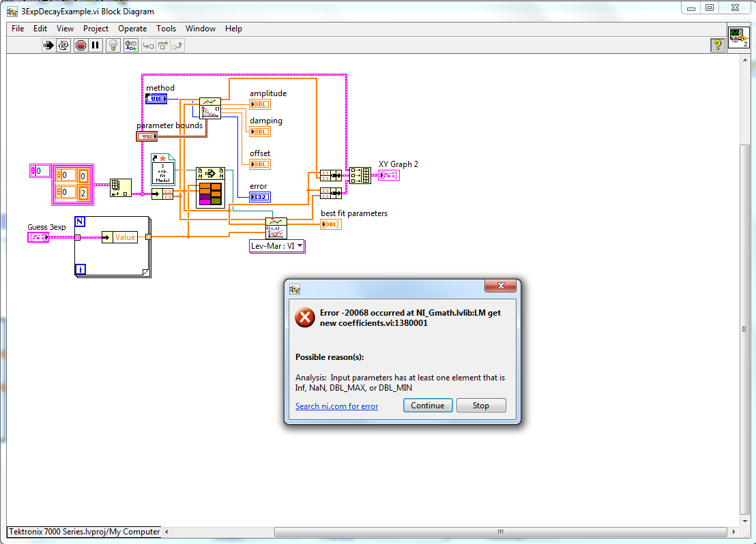The width and height of the screenshot is (756, 544).
Task: Select the XY Graph 2 terminal
Action: 389,175
